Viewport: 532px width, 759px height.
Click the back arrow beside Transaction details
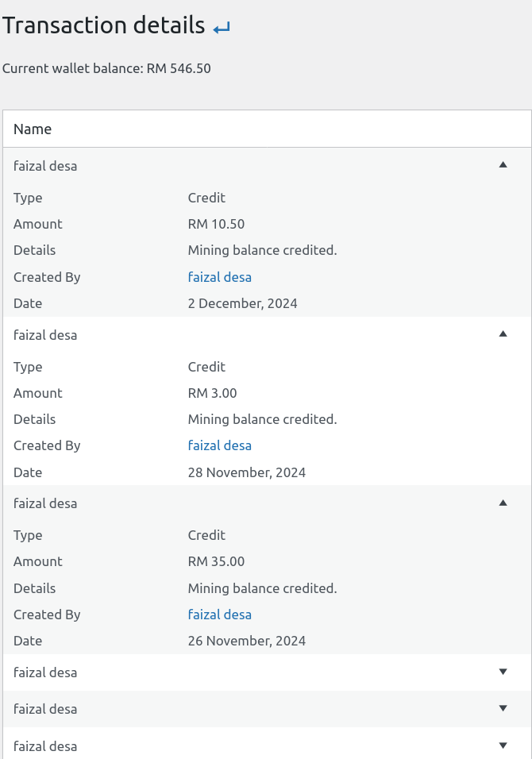click(x=222, y=28)
